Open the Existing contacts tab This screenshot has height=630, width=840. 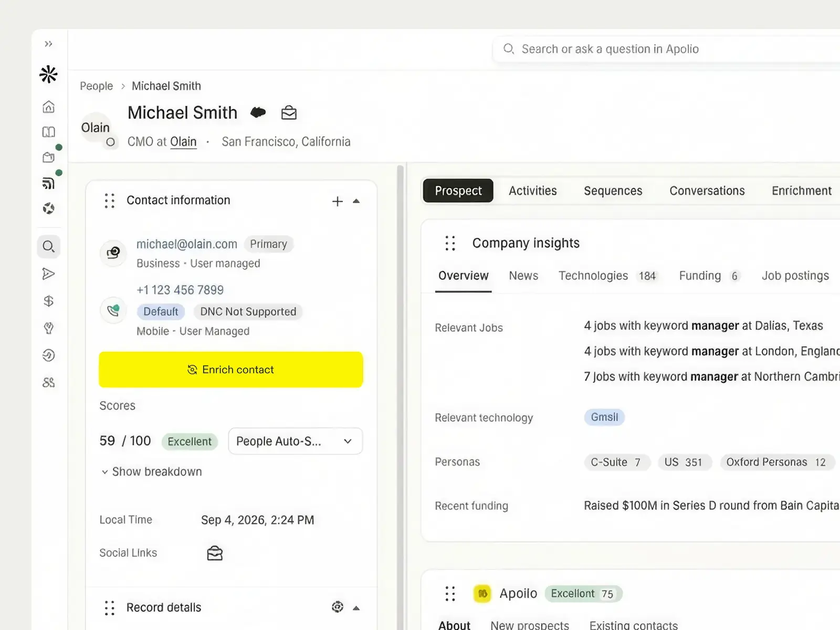(x=634, y=625)
